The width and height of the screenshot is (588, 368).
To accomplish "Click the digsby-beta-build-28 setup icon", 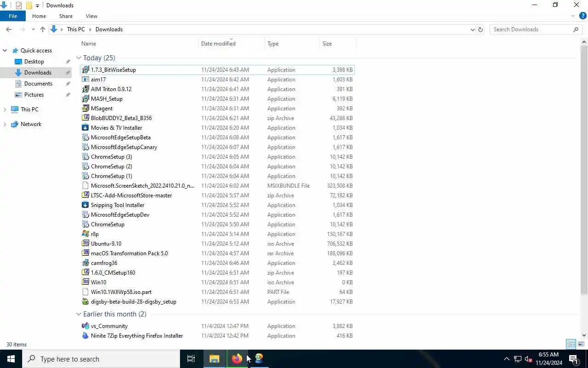I will [85, 302].
